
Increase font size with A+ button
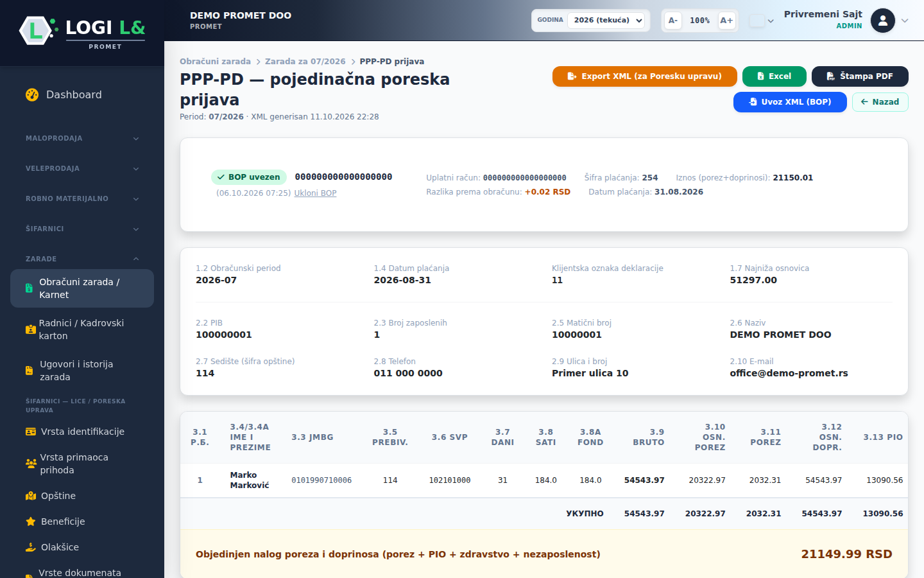[726, 21]
